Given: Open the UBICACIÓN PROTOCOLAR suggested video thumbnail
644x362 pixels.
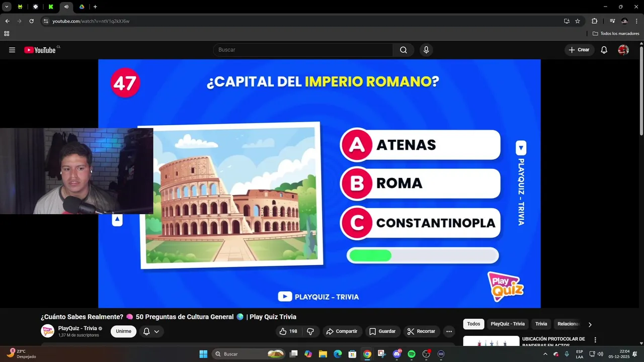Looking at the screenshot, I should point(491,341).
